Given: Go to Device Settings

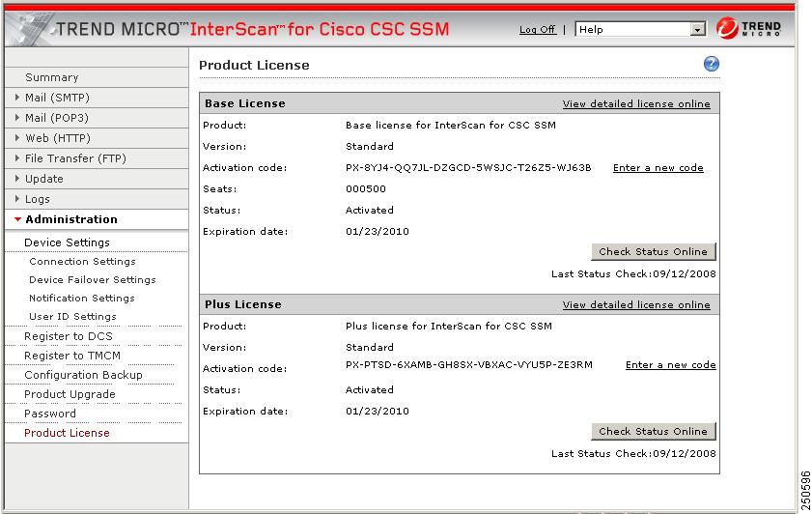Looking at the screenshot, I should point(67,242).
